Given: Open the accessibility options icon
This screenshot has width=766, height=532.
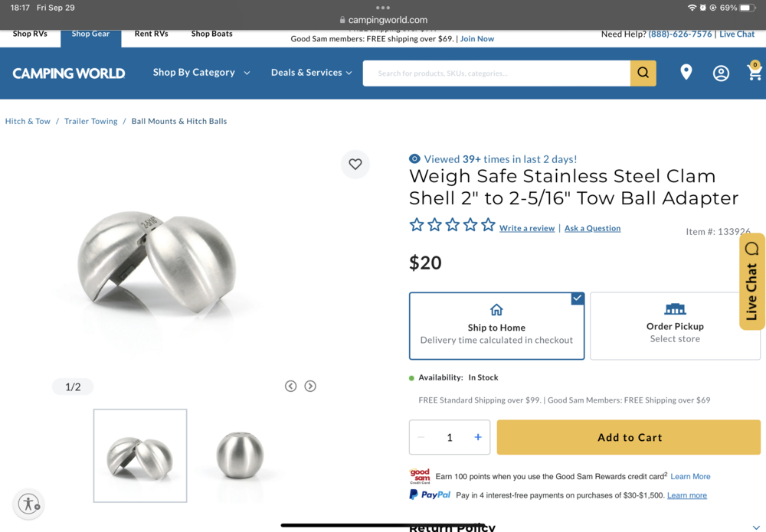Looking at the screenshot, I should click(x=28, y=504).
